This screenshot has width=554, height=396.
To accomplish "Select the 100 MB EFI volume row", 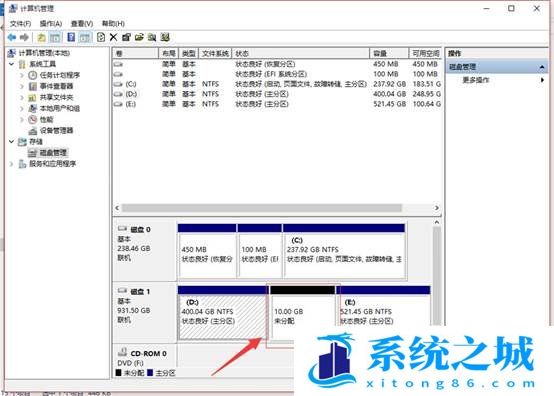I will 277,74.
